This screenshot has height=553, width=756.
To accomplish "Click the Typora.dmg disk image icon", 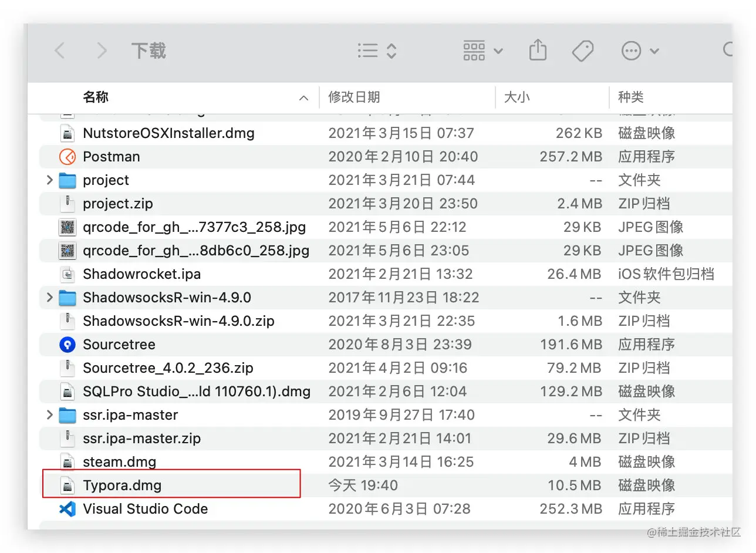I will point(68,485).
